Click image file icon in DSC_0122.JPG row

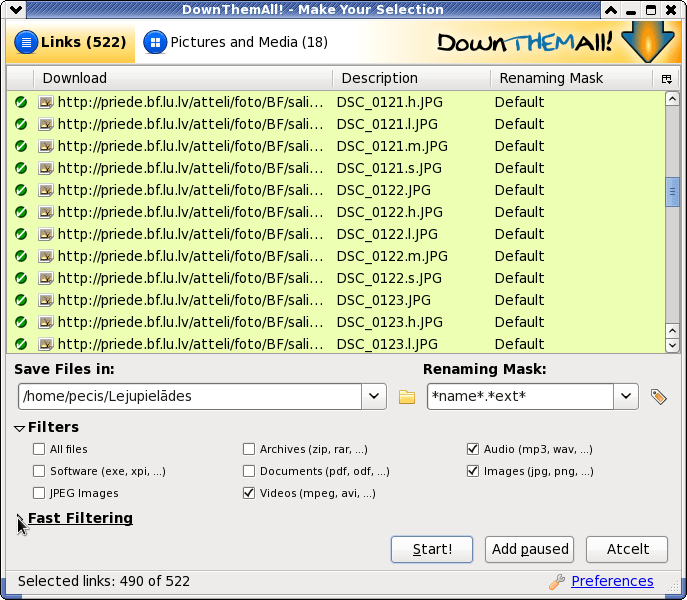tap(46, 190)
